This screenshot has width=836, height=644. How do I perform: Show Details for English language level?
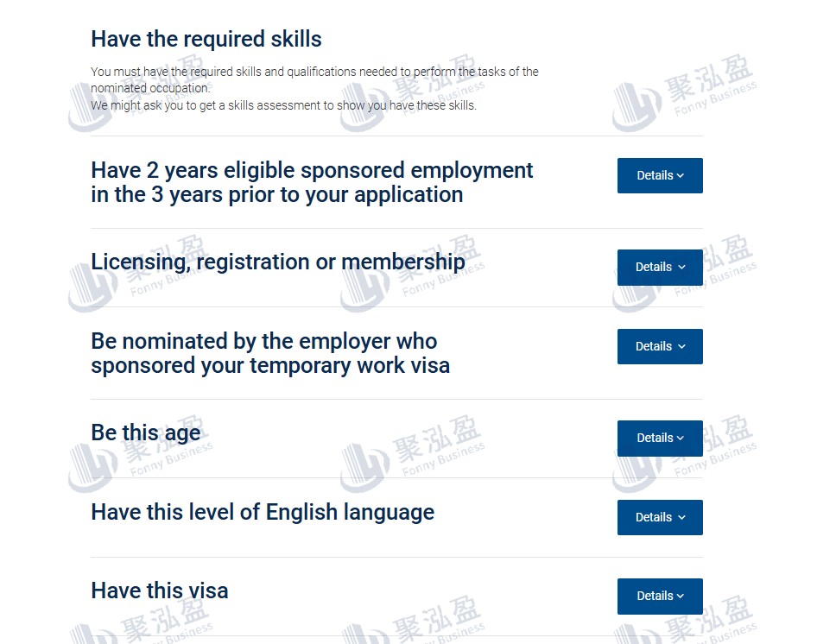click(660, 517)
